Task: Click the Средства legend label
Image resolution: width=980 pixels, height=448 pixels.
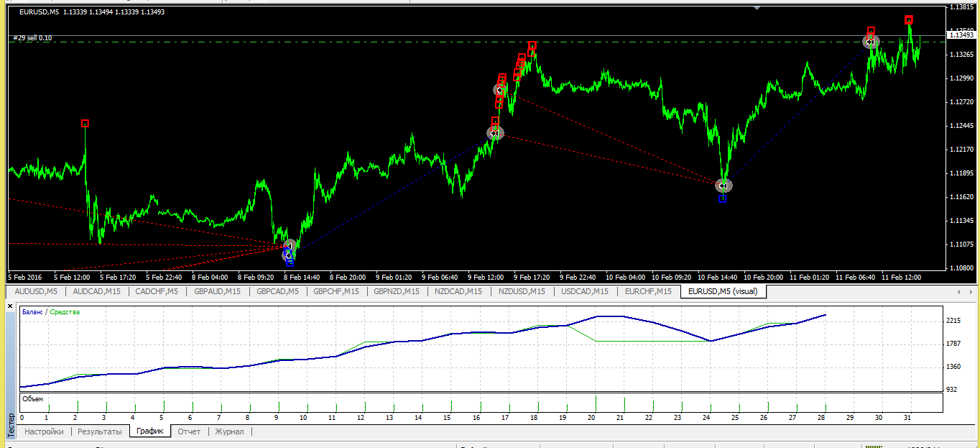Action: pyautogui.click(x=65, y=312)
